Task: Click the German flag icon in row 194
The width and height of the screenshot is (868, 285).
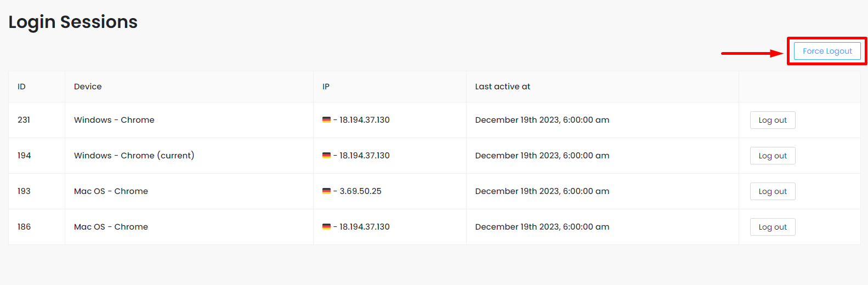Action: pyautogui.click(x=326, y=155)
